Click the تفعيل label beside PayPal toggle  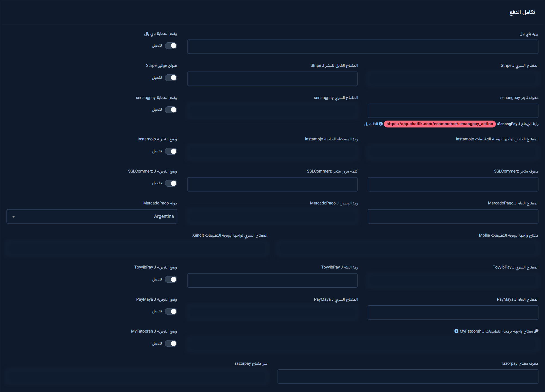(157, 46)
